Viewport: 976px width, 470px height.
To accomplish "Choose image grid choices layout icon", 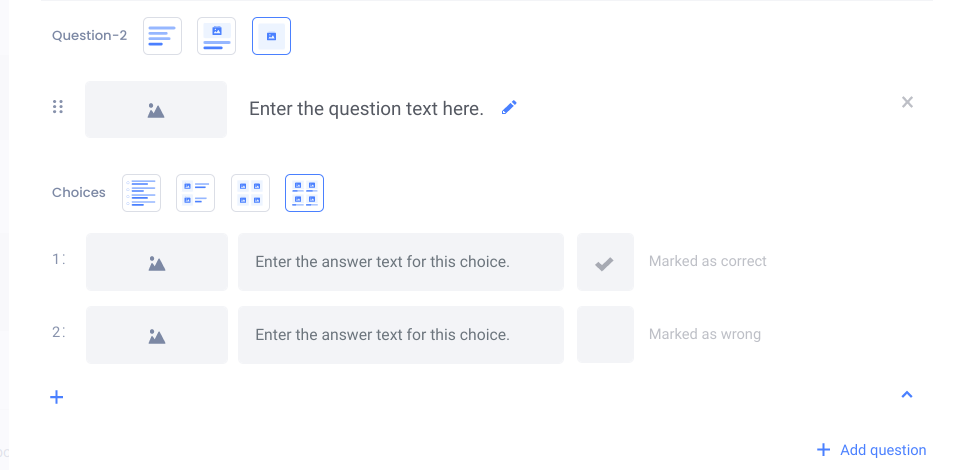I will point(250,193).
